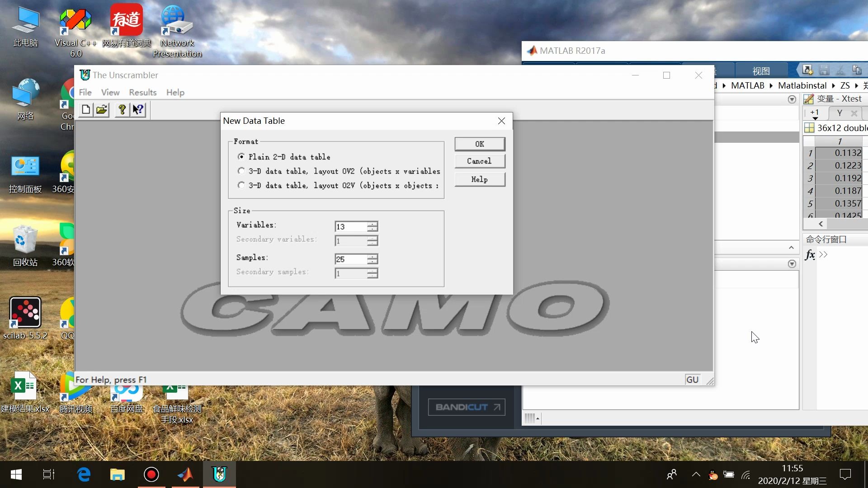This screenshot has height=488, width=868.
Task: Select 3-D data table layout OV2
Action: pos(241,171)
